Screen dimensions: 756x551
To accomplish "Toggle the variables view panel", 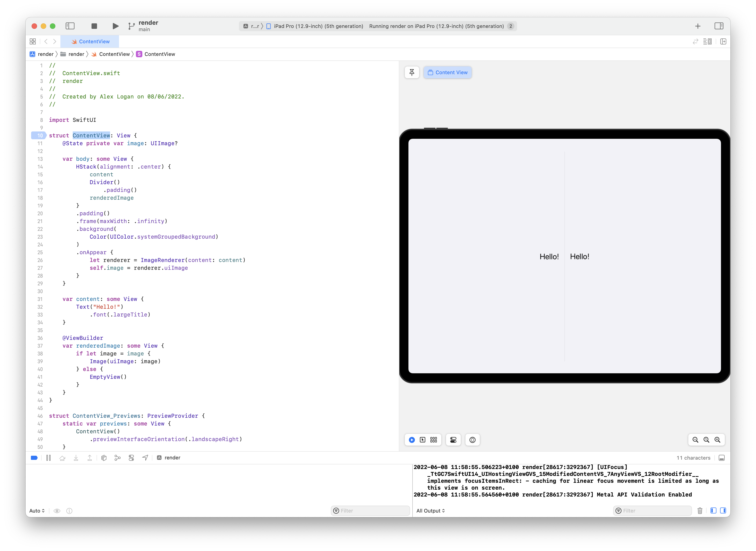I will pos(713,511).
